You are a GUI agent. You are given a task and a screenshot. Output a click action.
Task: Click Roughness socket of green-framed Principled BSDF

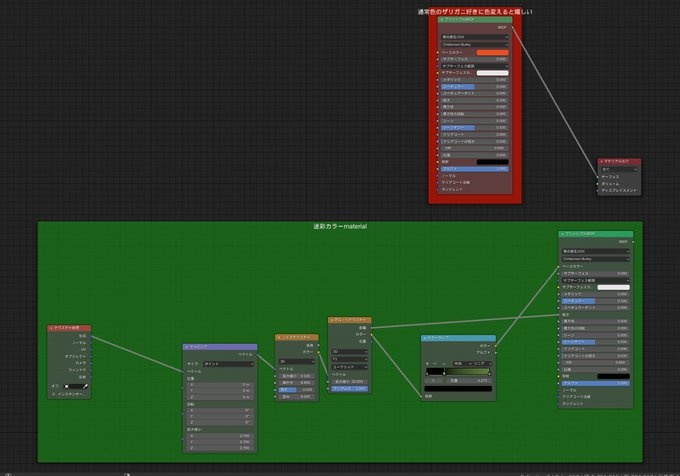(559, 315)
